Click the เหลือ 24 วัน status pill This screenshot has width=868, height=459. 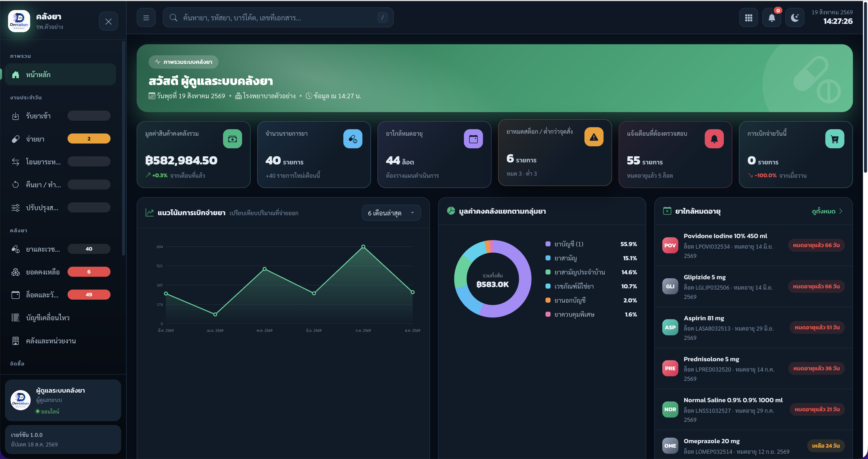tap(826, 445)
